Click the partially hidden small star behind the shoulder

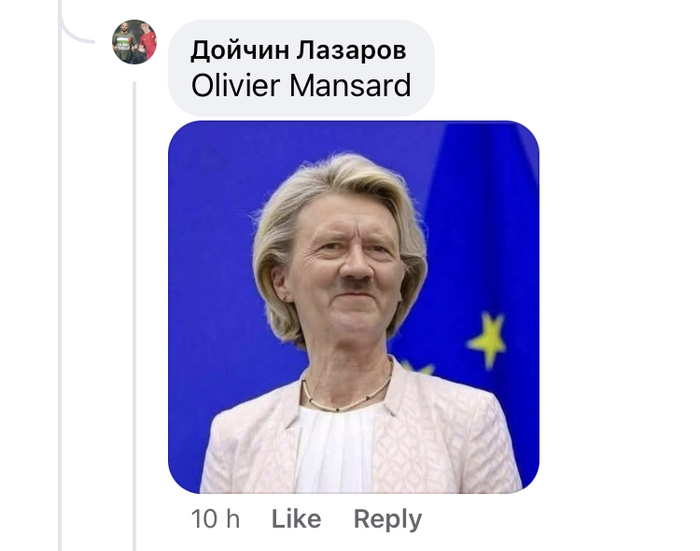(x=419, y=368)
